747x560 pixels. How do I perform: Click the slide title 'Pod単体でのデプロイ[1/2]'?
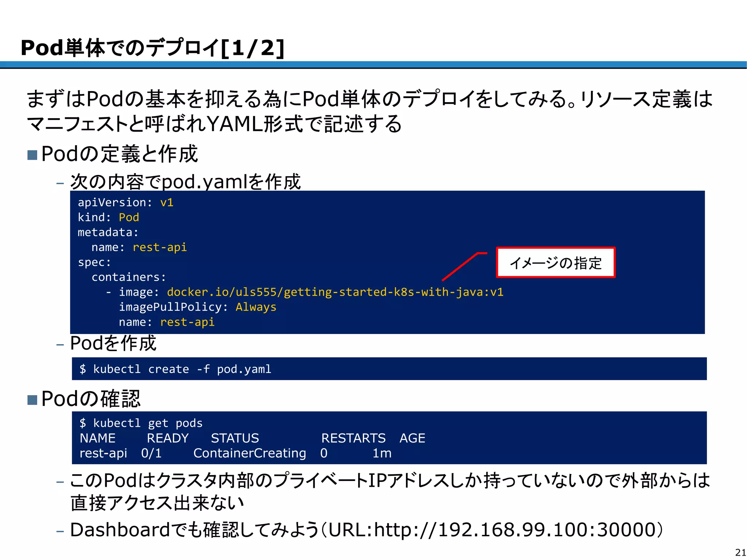click(152, 48)
